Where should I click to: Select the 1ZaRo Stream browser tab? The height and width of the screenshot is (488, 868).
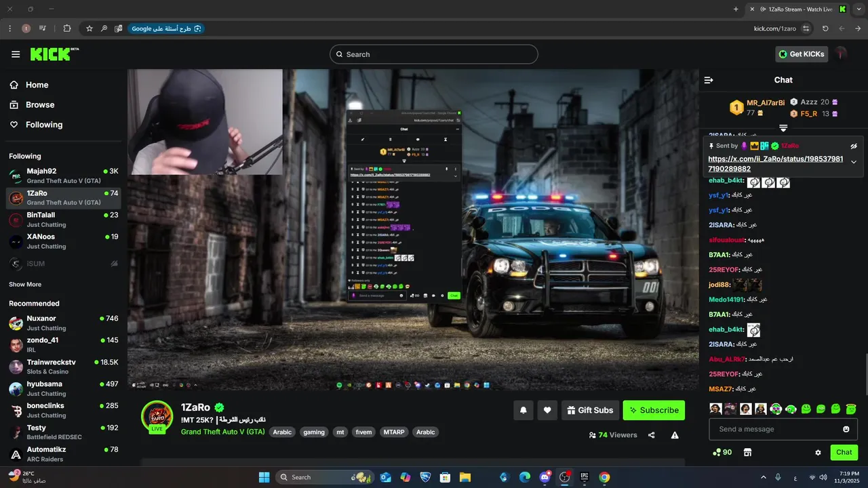click(799, 9)
